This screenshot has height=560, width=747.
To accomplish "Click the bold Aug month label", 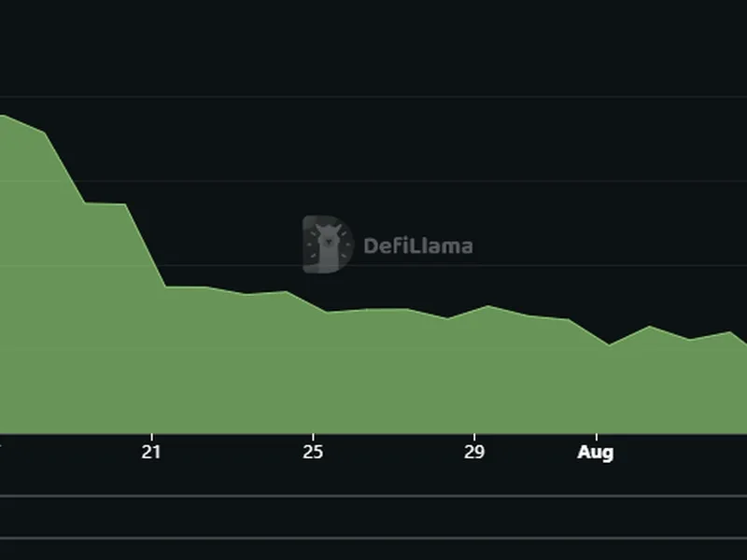I will click(595, 453).
